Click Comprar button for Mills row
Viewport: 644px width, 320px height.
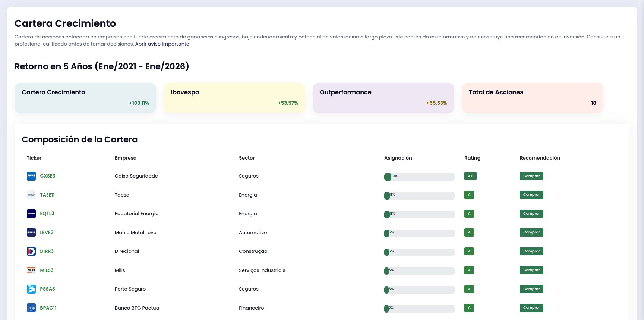[x=531, y=270]
